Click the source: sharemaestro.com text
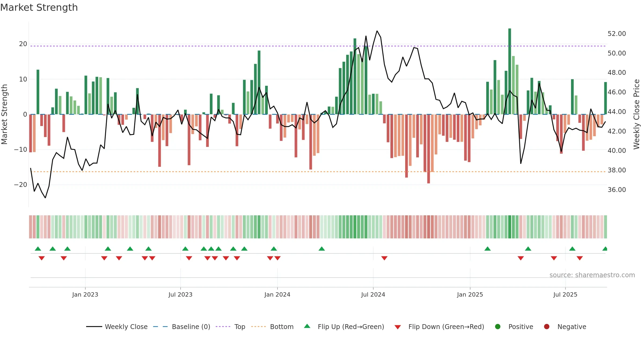Image resolution: width=644 pixels, height=362 pixels. point(592,275)
